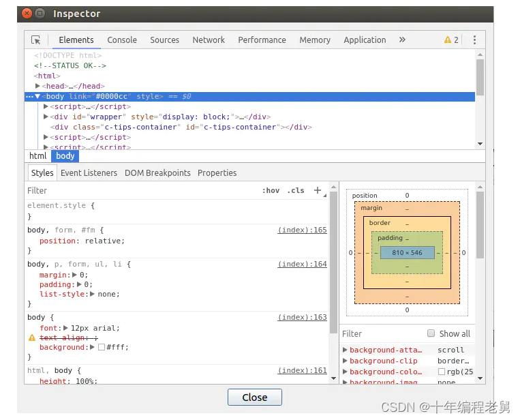Screen dimensions: 520x420
Task: Expand the list-style shorthand property
Action: coord(92,294)
